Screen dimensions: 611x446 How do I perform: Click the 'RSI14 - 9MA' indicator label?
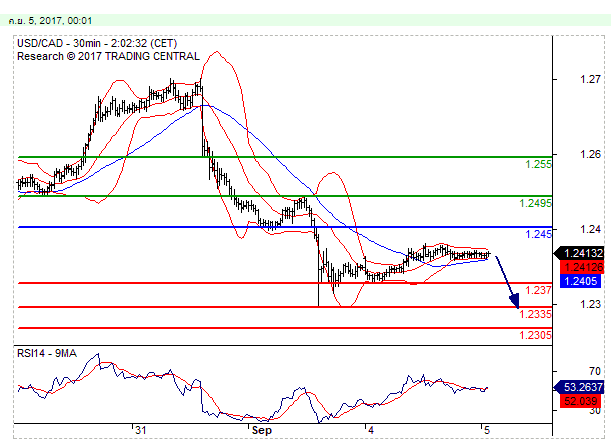pyautogui.click(x=47, y=353)
